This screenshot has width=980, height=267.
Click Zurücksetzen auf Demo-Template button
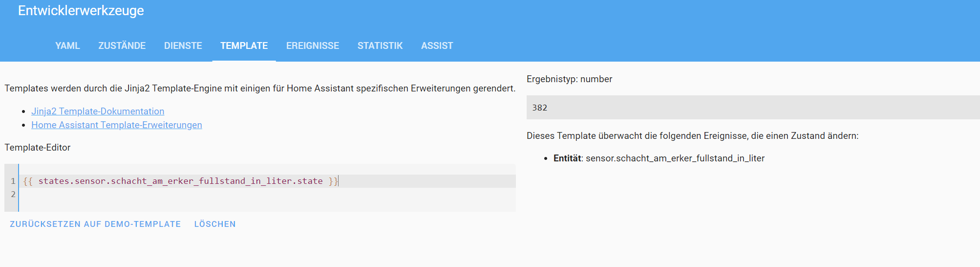(x=95, y=224)
